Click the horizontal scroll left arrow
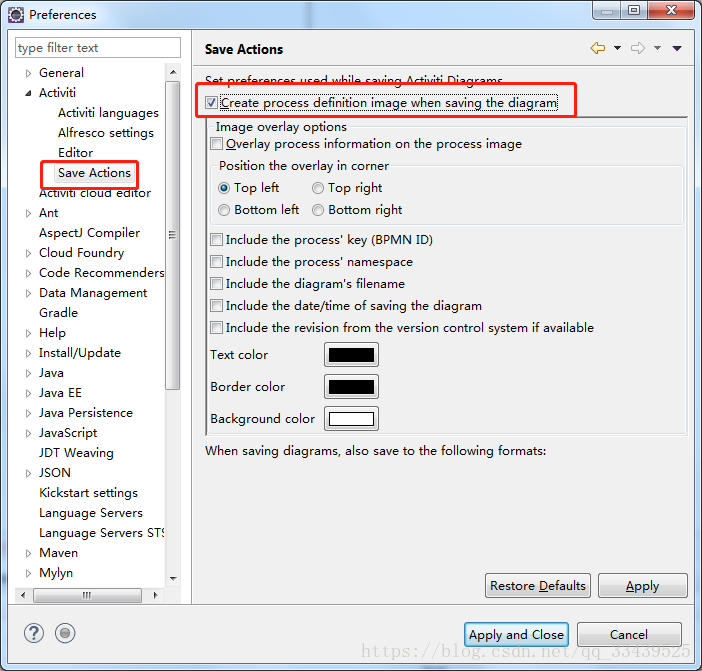Image resolution: width=702 pixels, height=671 pixels. [x=23, y=595]
